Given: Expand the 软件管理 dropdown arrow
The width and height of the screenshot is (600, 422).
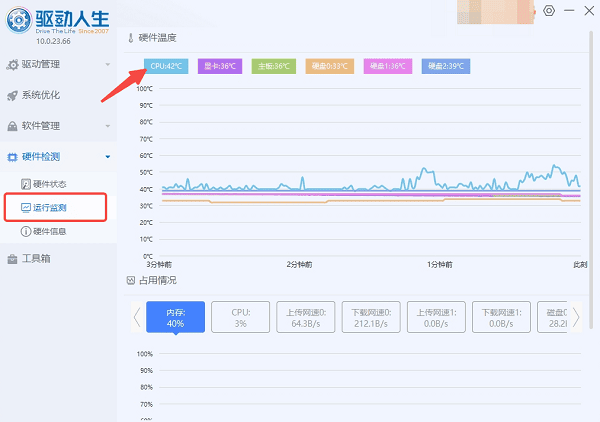Looking at the screenshot, I should coord(107,127).
